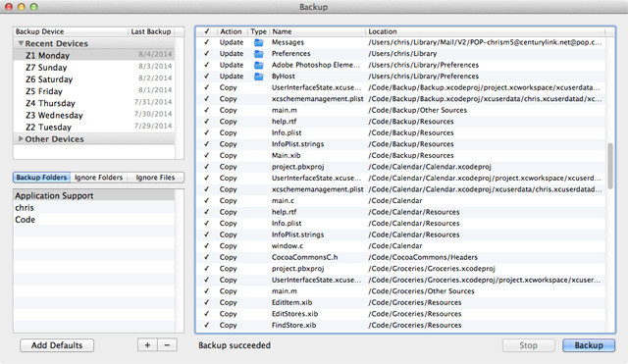
Task: Select the Z6 Saturday device
Action: coord(94,79)
